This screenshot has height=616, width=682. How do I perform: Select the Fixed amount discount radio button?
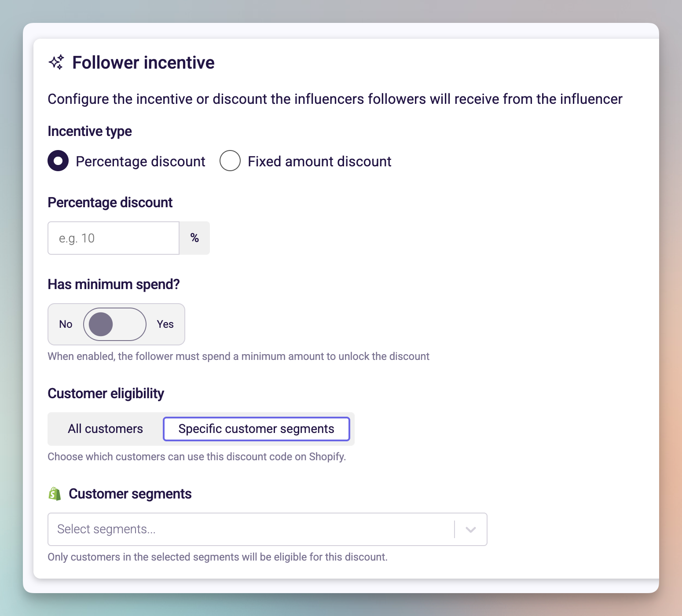230,161
